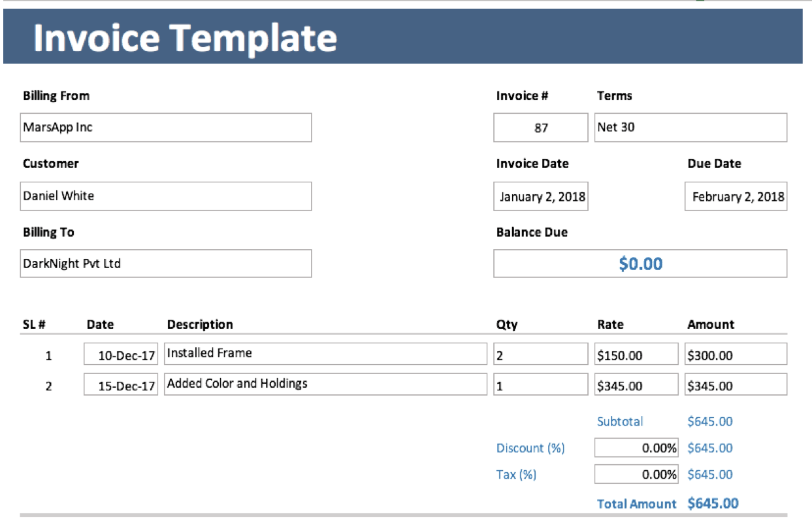
Task: Click the Discount percentage field
Action: tap(635, 448)
